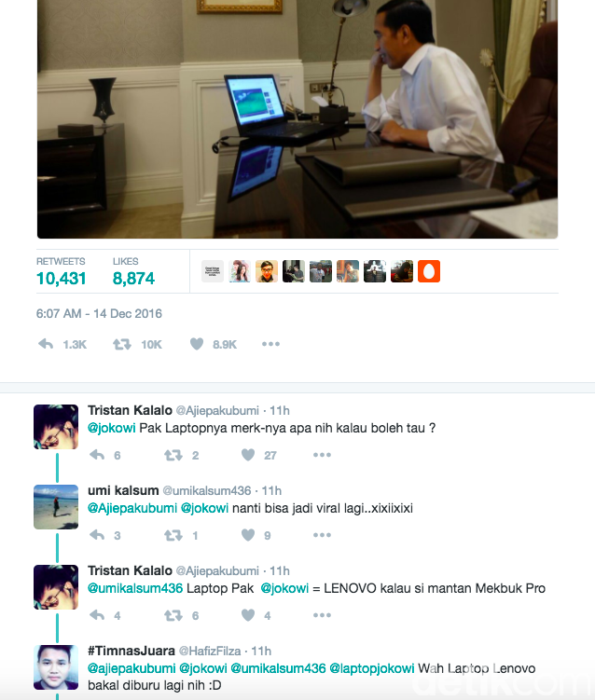This screenshot has height=700, width=595.
Task: Open the 8,874 Likes list
Action: pyautogui.click(x=133, y=271)
